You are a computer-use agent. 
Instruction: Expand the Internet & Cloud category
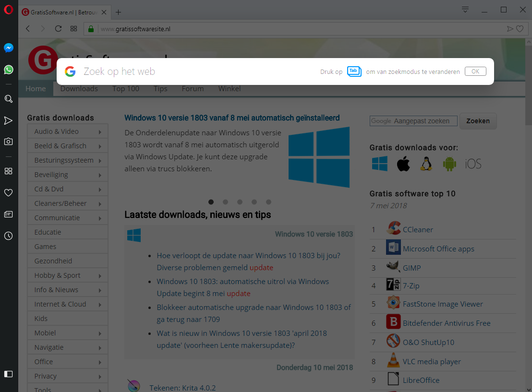(x=67, y=304)
